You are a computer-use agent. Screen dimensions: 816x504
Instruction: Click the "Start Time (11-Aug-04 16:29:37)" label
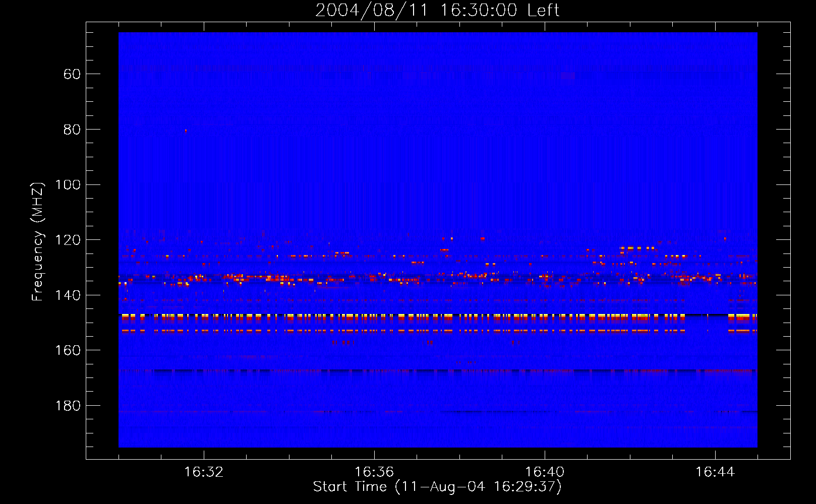(x=437, y=487)
